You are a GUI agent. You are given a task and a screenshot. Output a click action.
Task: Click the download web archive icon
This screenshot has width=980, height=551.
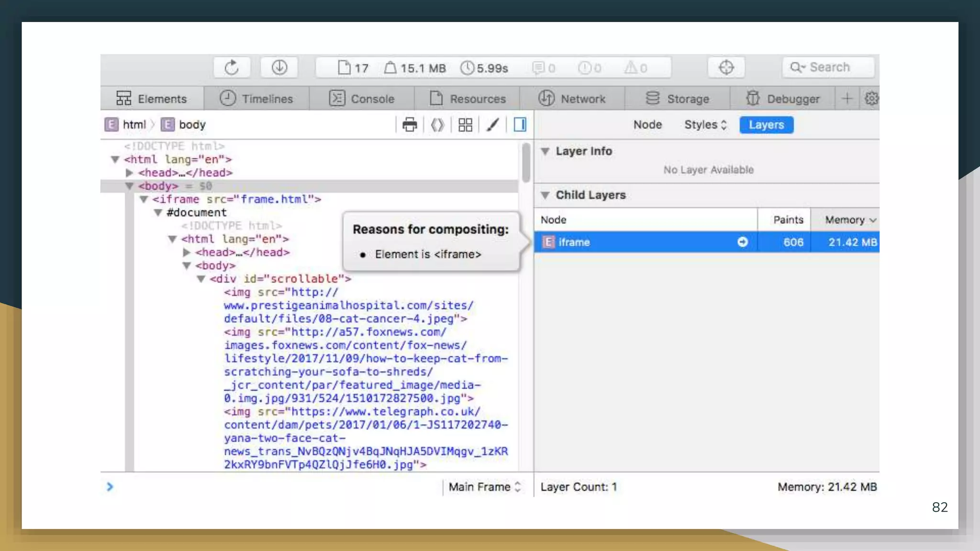tap(279, 67)
